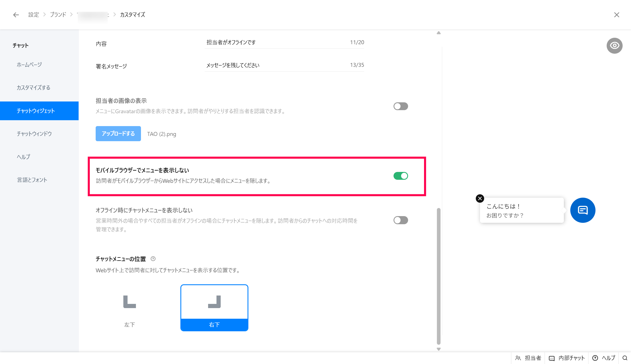Viewport: 631px width, 364px height.
Task: Disable モバイルブラウザーでメニューを表示しない toggle
Action: click(x=401, y=176)
